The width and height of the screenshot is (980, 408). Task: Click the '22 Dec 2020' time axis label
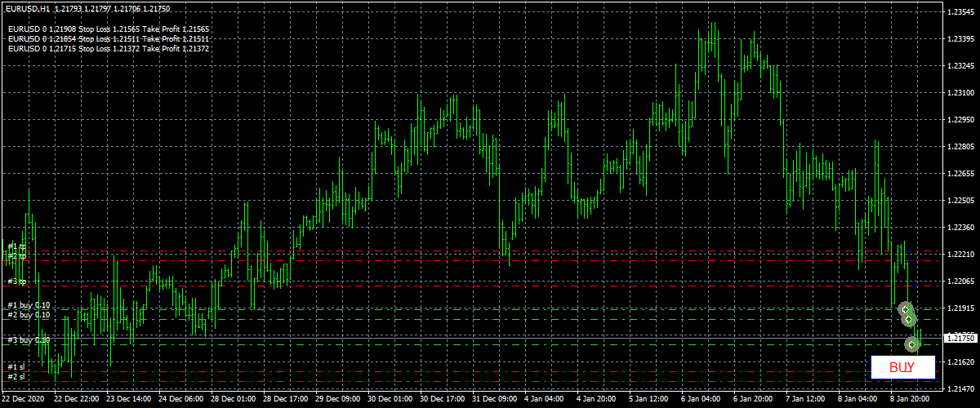click(24, 400)
